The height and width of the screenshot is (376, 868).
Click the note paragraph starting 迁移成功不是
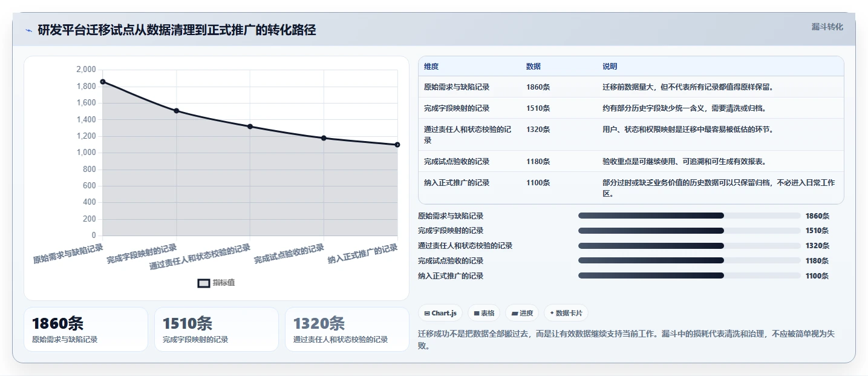tap(626, 340)
